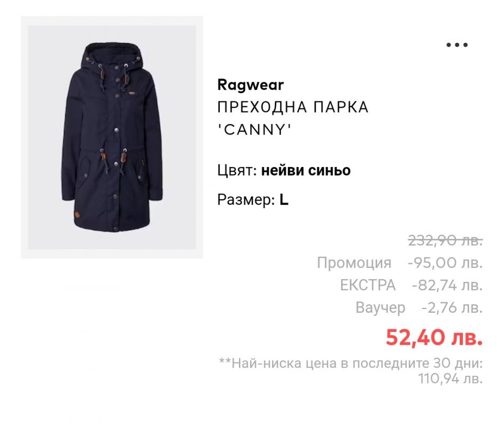Click the product title ПРЕХОДНА ПАРКА 'CANNY'
Viewport: 504px width, 427px height.
(x=292, y=118)
